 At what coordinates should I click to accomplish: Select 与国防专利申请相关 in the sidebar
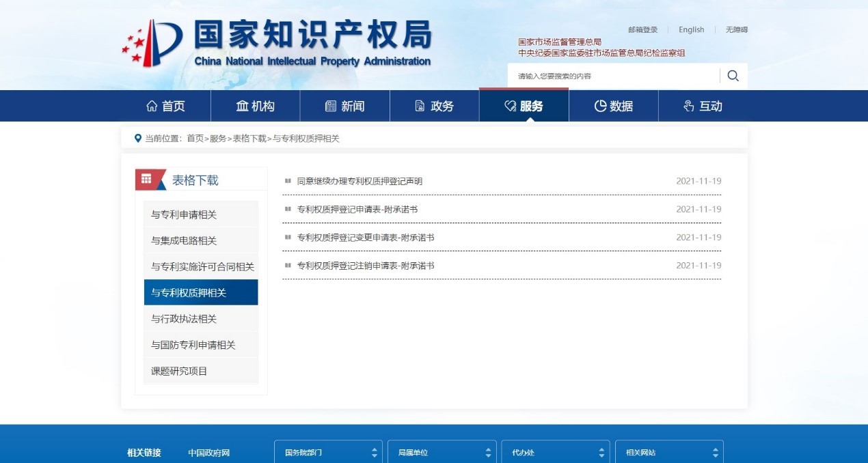(x=201, y=345)
